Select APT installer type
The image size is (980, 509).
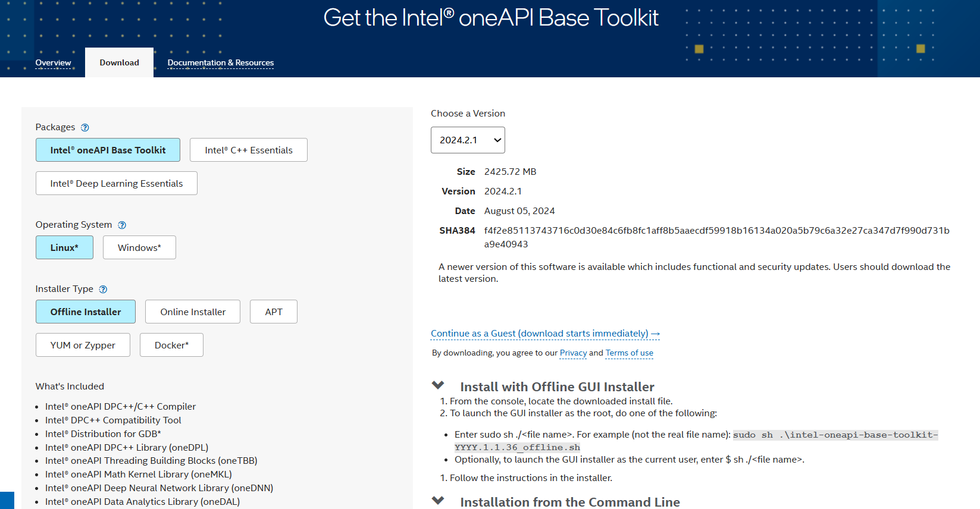[x=273, y=312]
